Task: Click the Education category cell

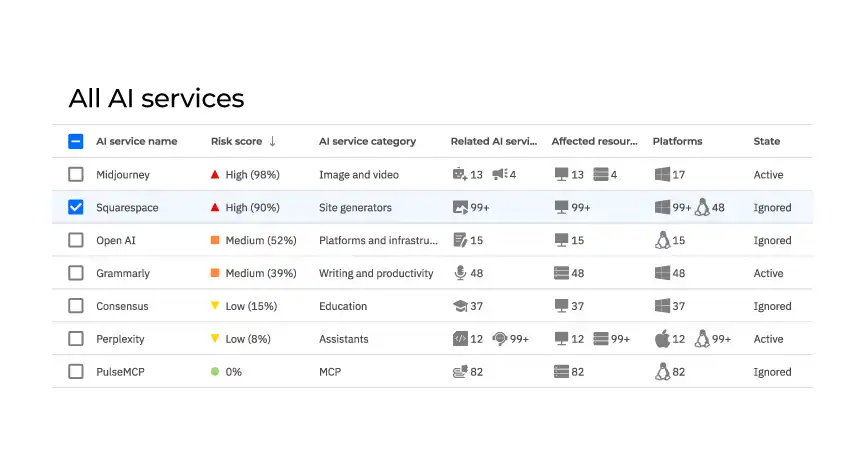Action: [343, 306]
